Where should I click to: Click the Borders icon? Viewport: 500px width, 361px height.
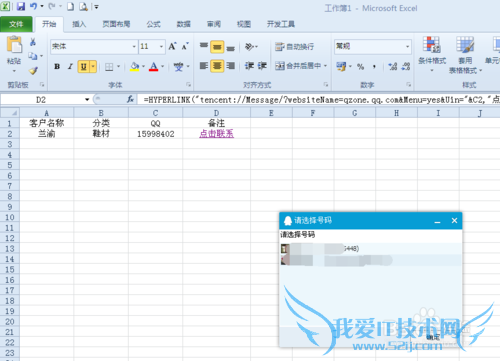click(x=109, y=67)
